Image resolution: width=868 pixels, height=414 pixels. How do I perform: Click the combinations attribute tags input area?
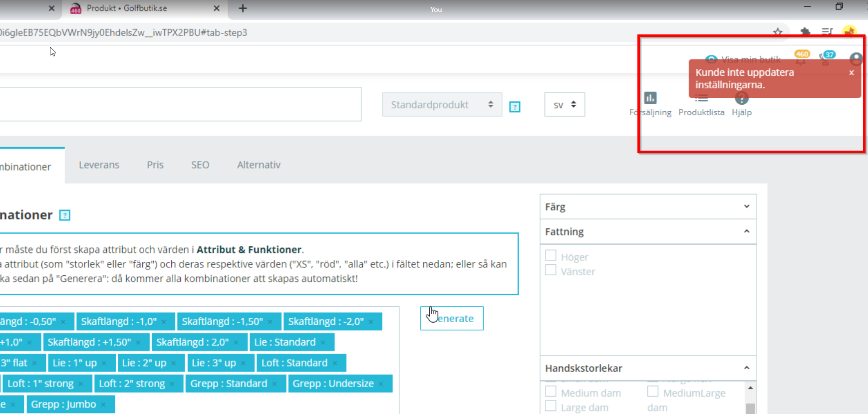tap(200, 360)
